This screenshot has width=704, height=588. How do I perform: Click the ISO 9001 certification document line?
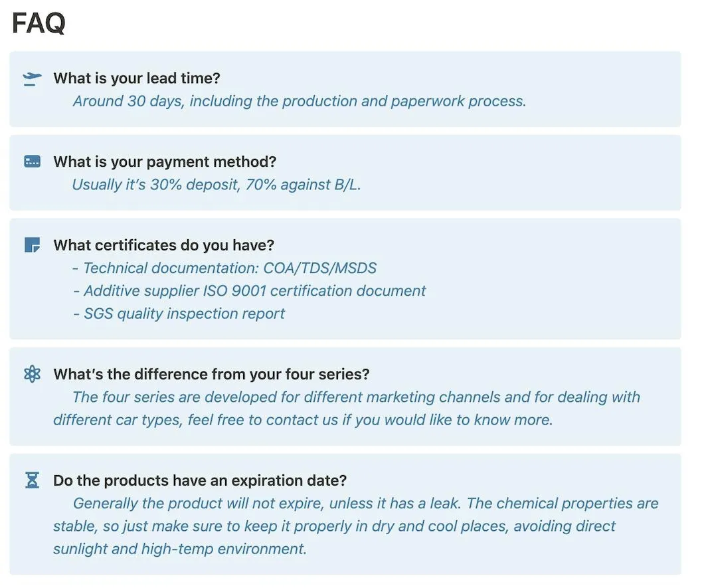click(250, 290)
